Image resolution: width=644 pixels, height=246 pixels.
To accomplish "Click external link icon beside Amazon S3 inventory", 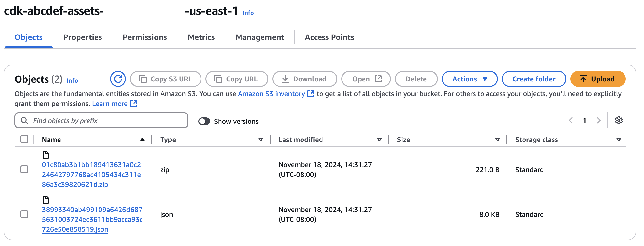I will pyautogui.click(x=311, y=94).
